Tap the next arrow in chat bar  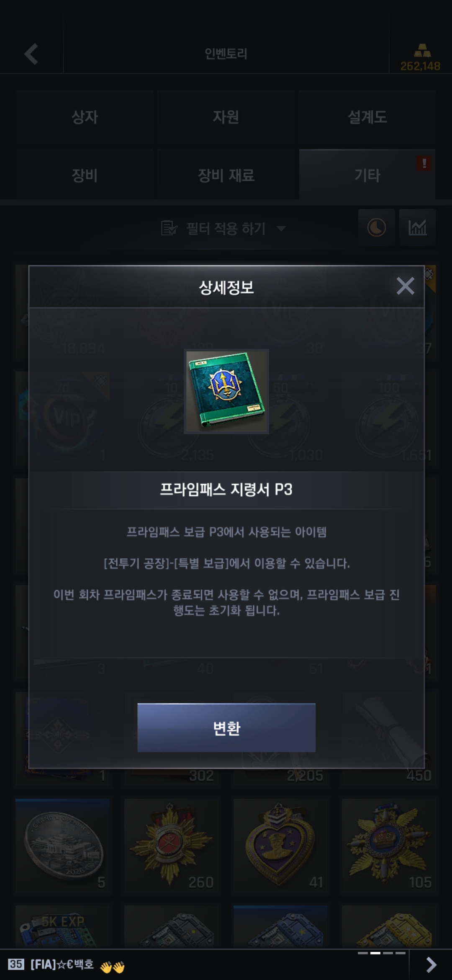tap(431, 965)
